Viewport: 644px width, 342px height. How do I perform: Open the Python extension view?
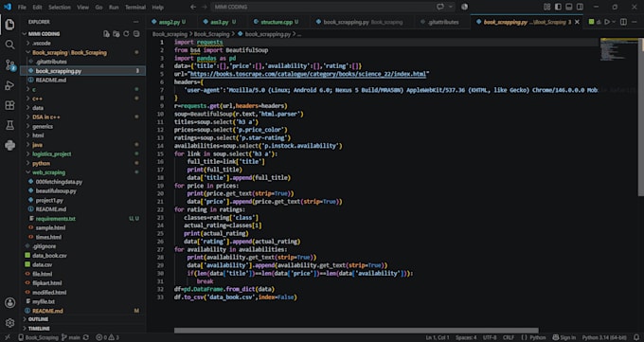9,145
